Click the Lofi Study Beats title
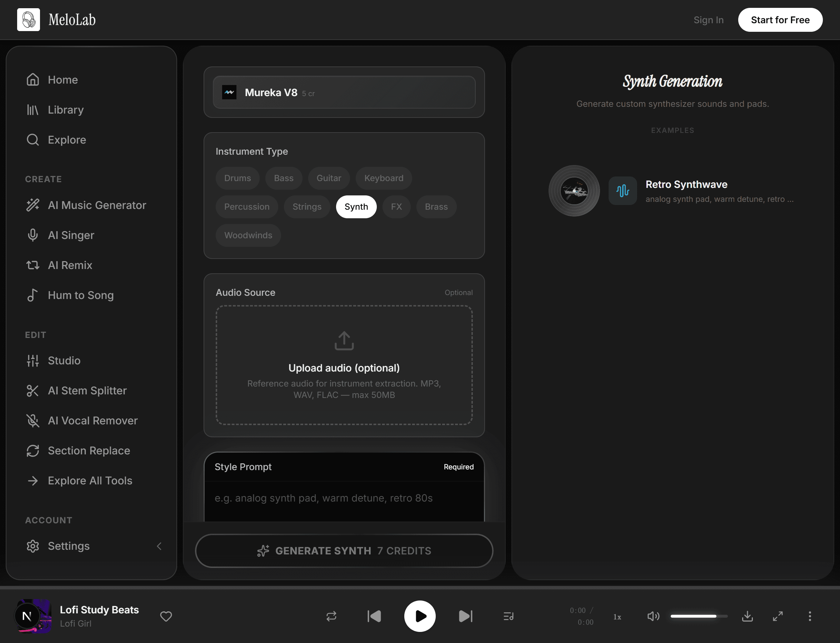This screenshot has height=643, width=840. [100, 610]
